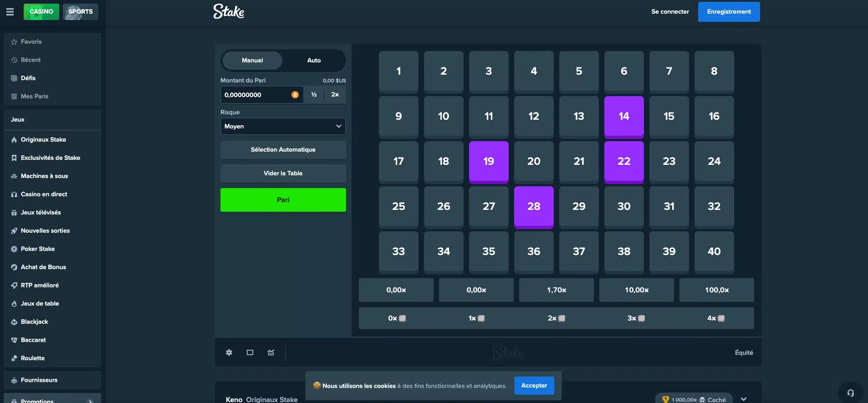Click the green Pari button

(x=283, y=200)
